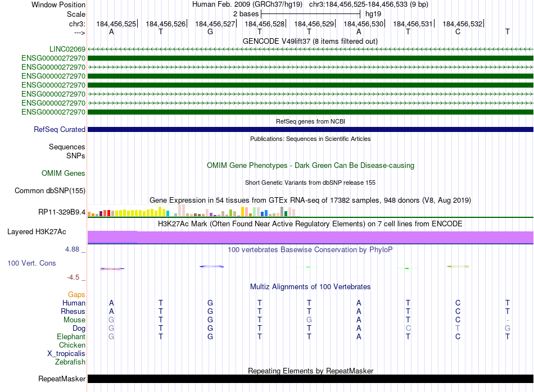Click the Window Position label

pyautogui.click(x=58, y=4)
